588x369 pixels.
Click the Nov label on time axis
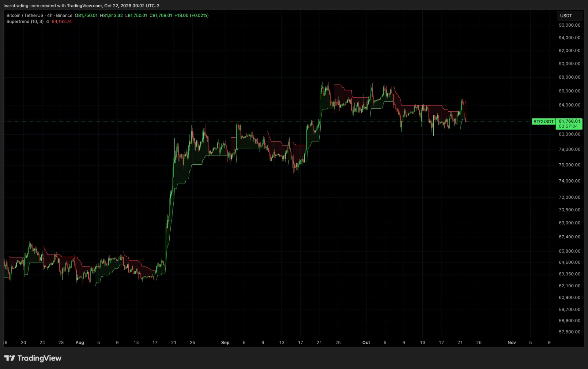point(511,342)
